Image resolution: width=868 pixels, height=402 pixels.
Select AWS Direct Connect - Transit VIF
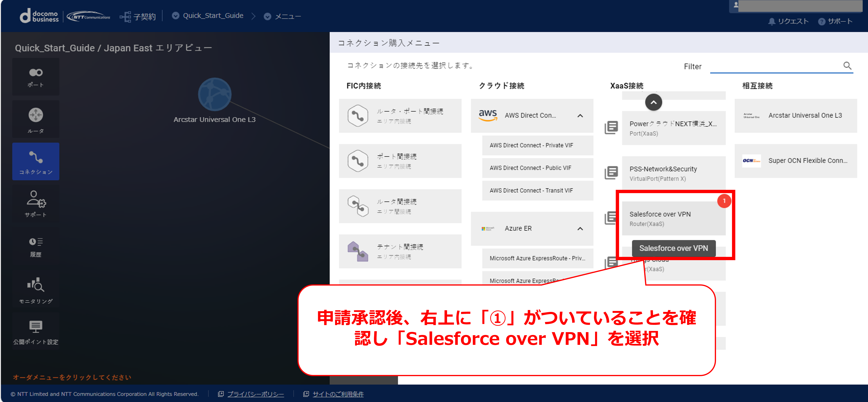click(x=537, y=190)
